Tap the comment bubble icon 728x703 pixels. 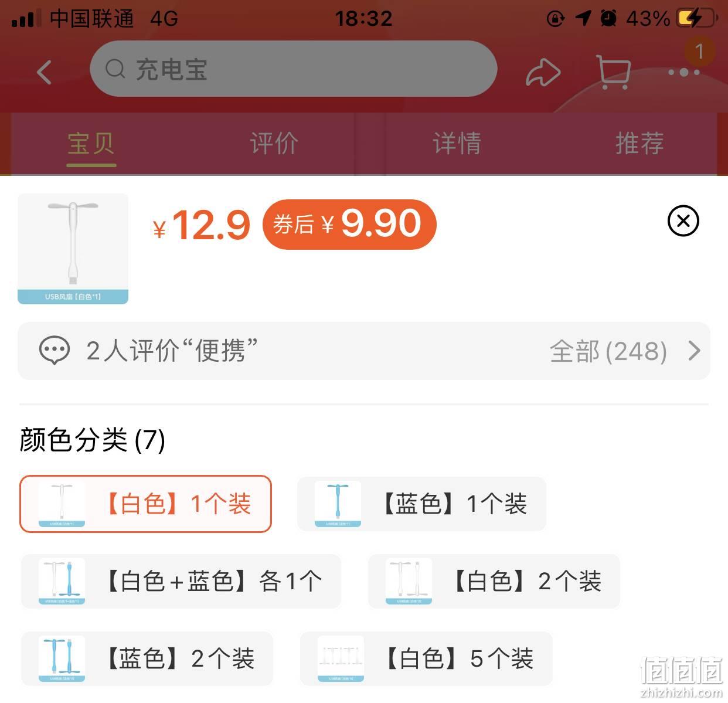(x=55, y=351)
